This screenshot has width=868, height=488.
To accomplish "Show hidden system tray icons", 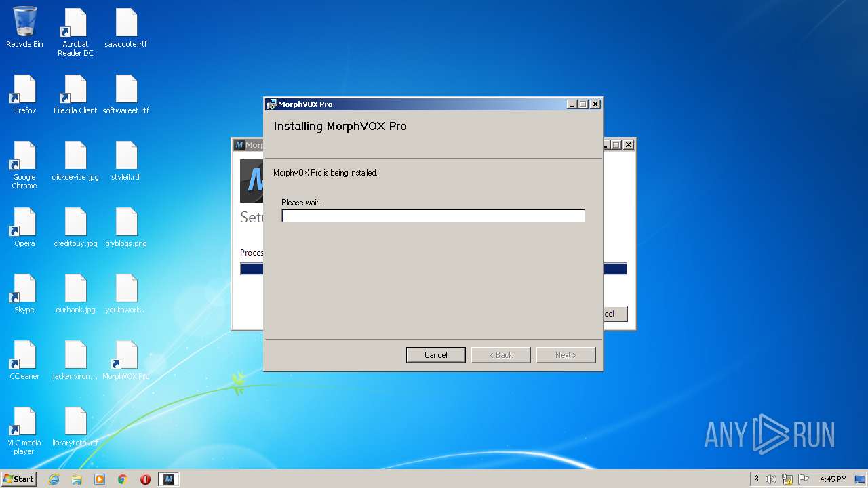I will pos(756,479).
